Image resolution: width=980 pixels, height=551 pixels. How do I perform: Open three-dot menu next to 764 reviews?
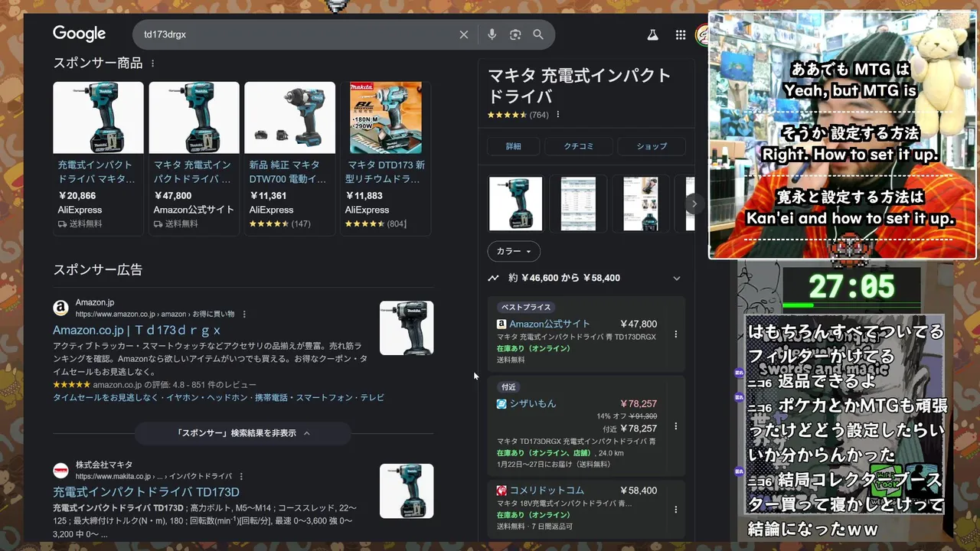click(557, 115)
